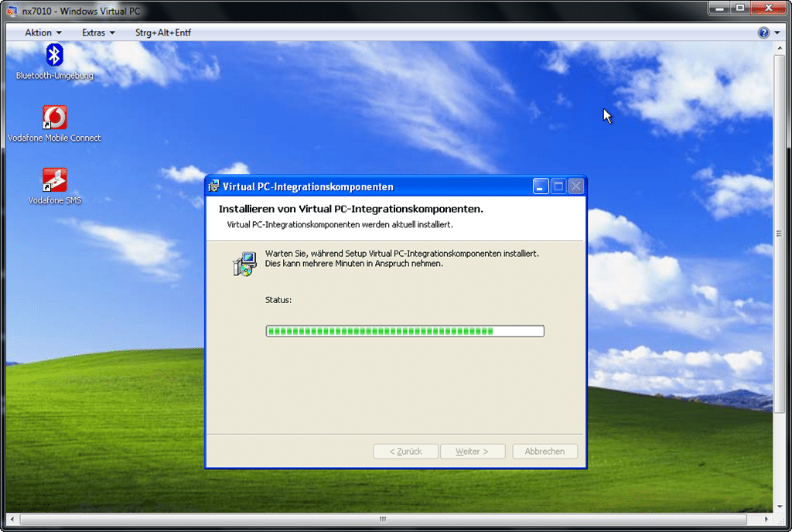This screenshot has height=532, width=792.
Task: Maximize the Integrationskomponenten installer dialog
Action: tap(558, 187)
